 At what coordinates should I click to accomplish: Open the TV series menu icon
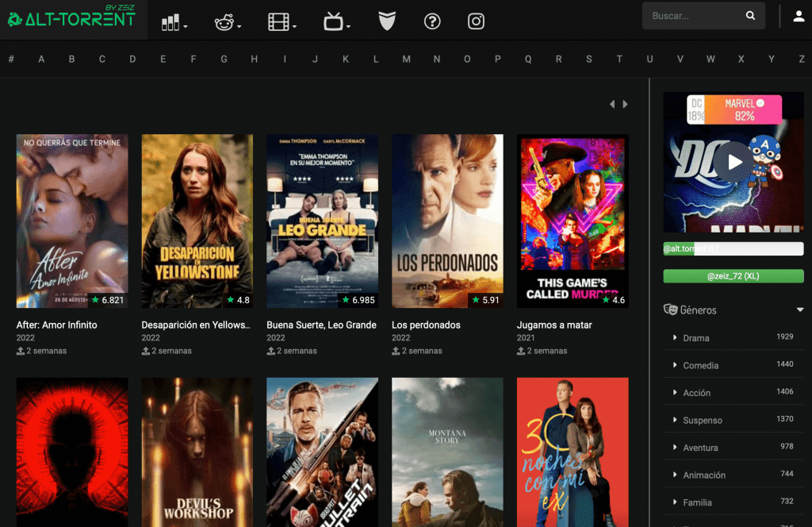coord(335,22)
